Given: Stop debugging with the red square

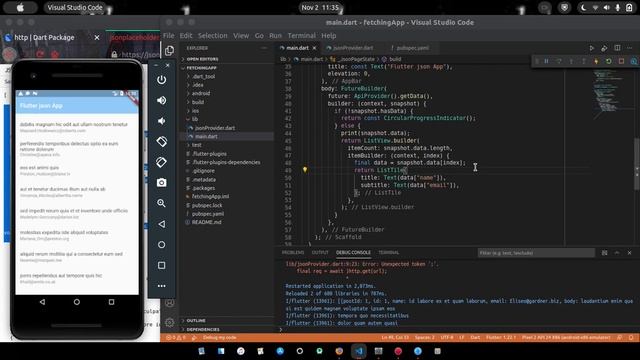Looking at the screenshot, I should pyautogui.click(x=621, y=61).
